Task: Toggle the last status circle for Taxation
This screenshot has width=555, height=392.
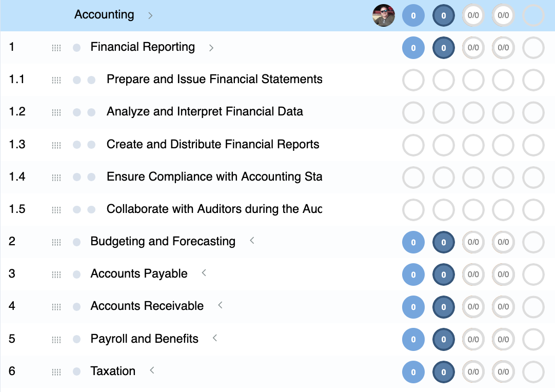Action: point(533,372)
